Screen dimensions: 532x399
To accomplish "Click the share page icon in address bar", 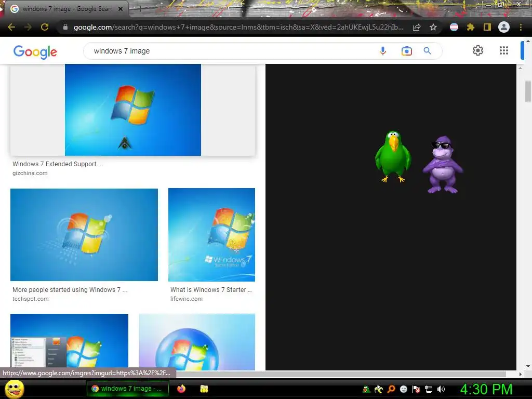I will tap(417, 27).
